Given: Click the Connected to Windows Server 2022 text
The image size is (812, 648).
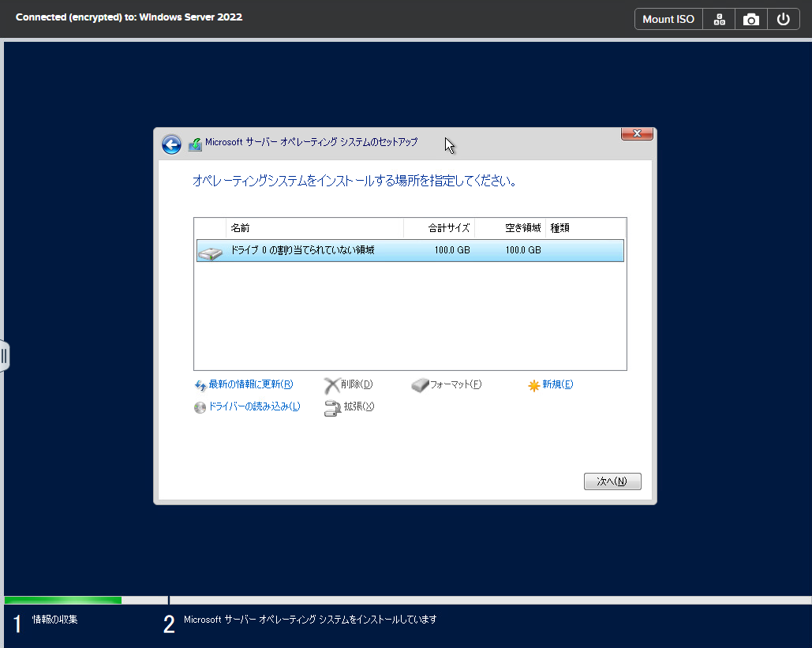Looking at the screenshot, I should point(129,17).
